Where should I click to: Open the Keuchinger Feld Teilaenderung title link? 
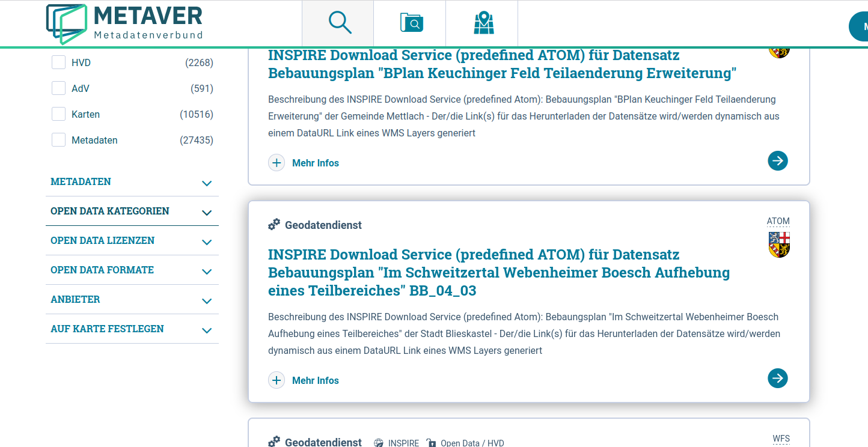pos(503,64)
